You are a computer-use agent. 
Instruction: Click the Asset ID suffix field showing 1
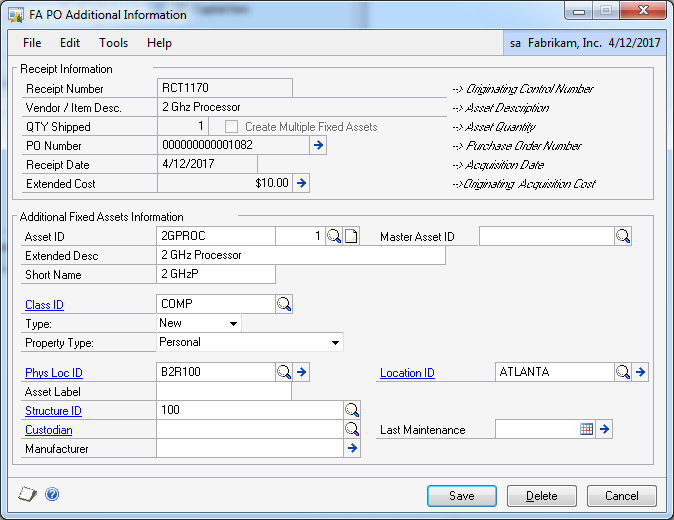click(300, 236)
